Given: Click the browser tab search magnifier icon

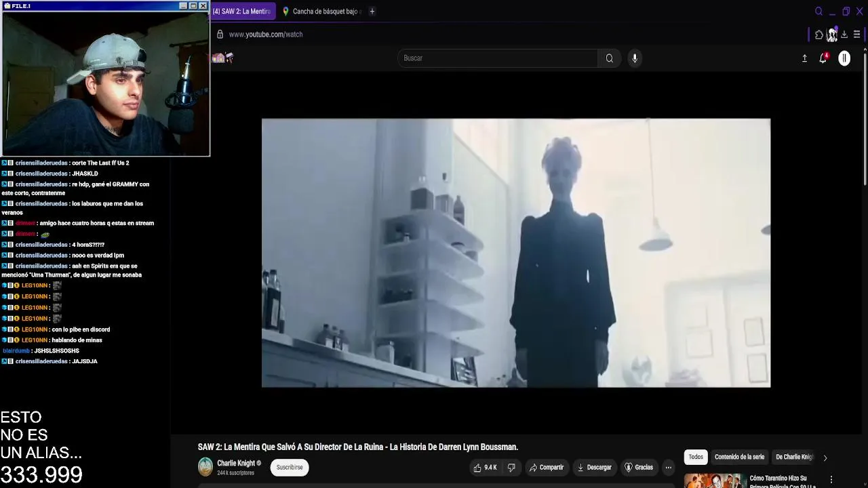Looking at the screenshot, I should tap(818, 12).
